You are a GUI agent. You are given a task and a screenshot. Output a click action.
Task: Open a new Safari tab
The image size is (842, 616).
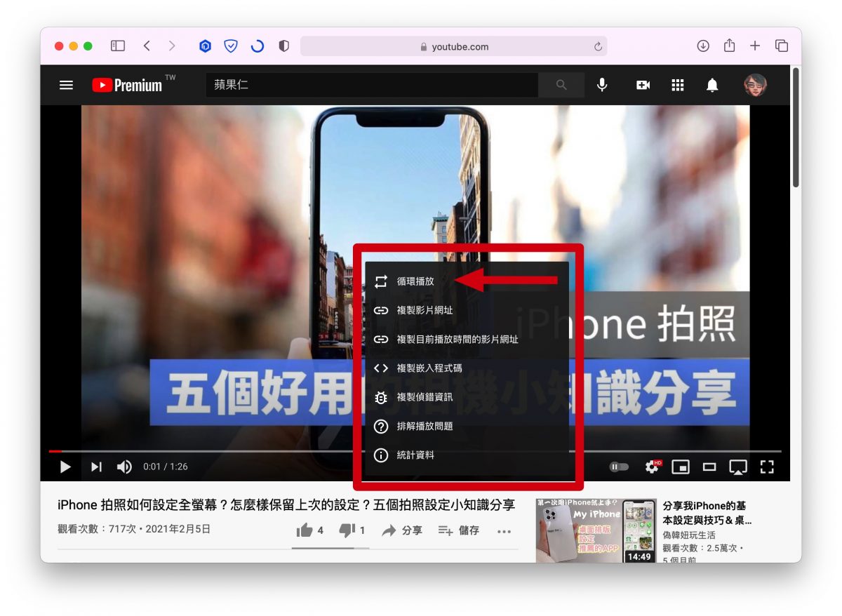tap(755, 46)
